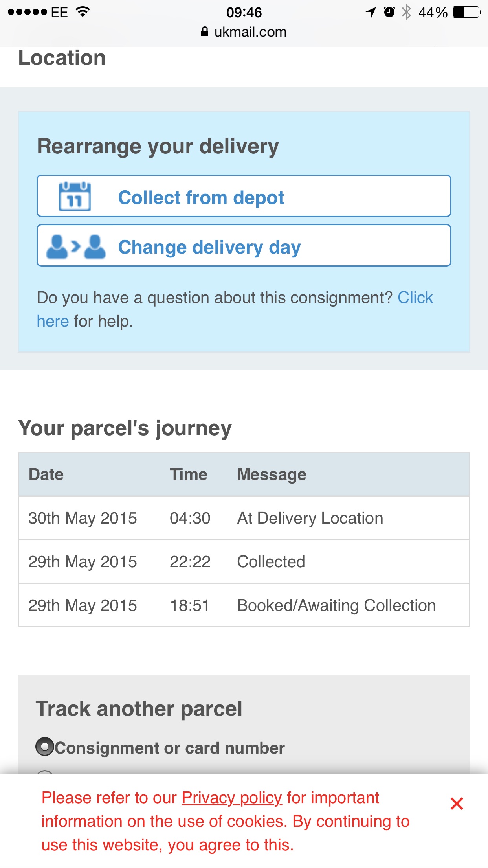Tap the calendar icon for depot collection
This screenshot has height=868, width=488.
pyautogui.click(x=75, y=196)
